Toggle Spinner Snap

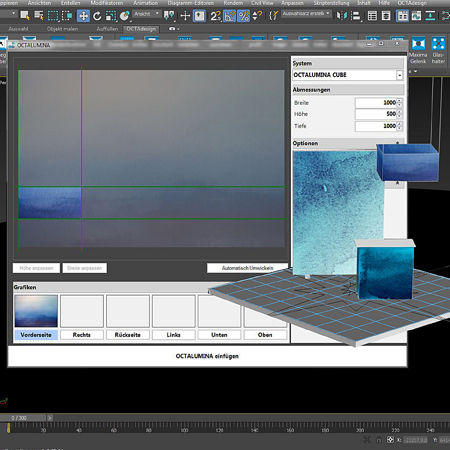(257, 16)
